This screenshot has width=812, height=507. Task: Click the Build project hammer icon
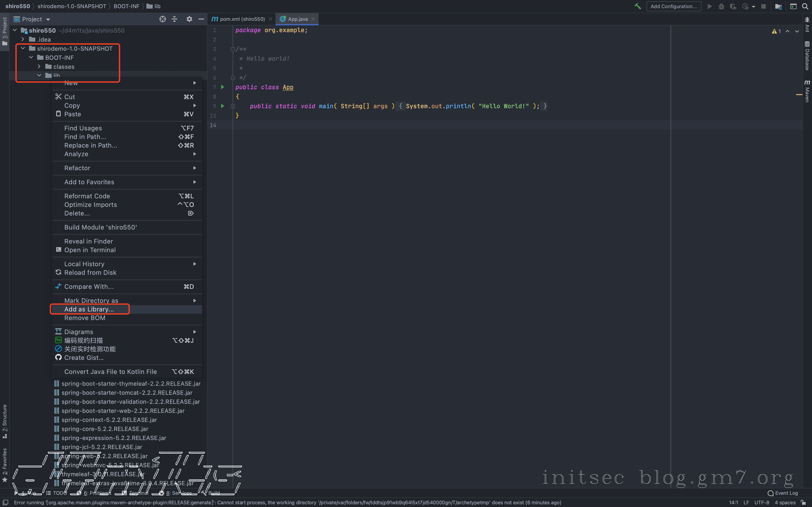pyautogui.click(x=638, y=6)
